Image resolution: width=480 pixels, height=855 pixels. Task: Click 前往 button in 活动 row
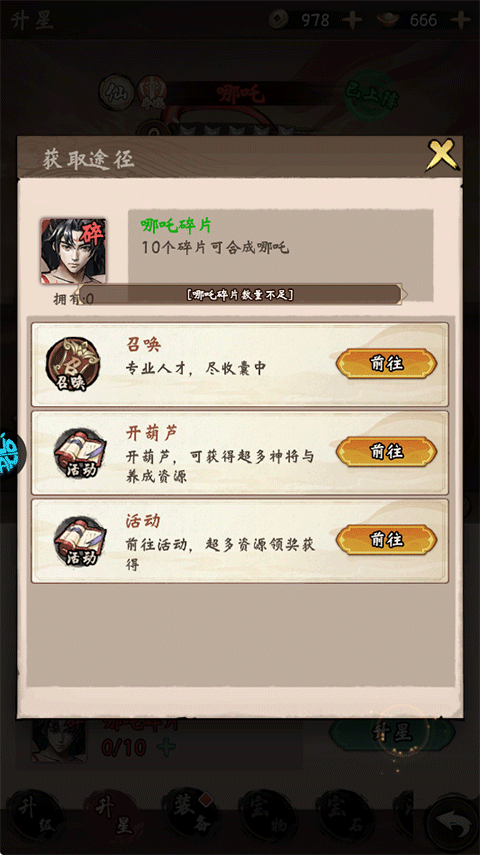pos(386,540)
